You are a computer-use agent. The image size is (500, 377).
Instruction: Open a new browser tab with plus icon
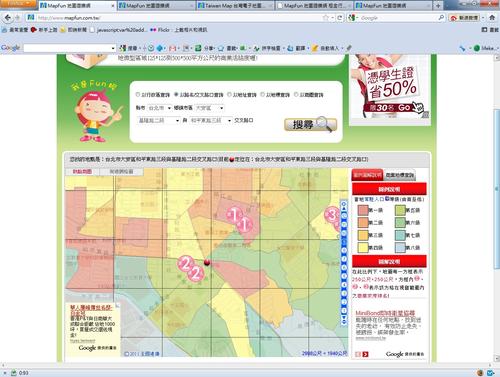[438, 6]
